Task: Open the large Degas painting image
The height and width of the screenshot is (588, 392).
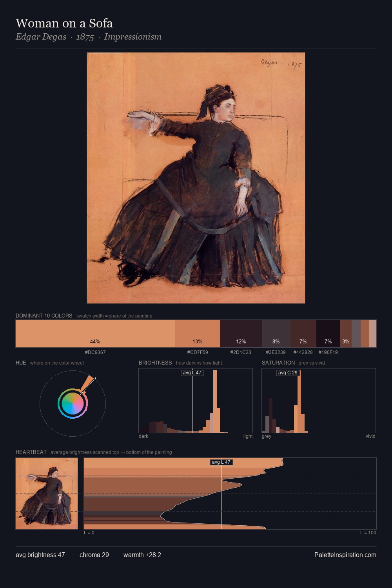Action: point(196,178)
